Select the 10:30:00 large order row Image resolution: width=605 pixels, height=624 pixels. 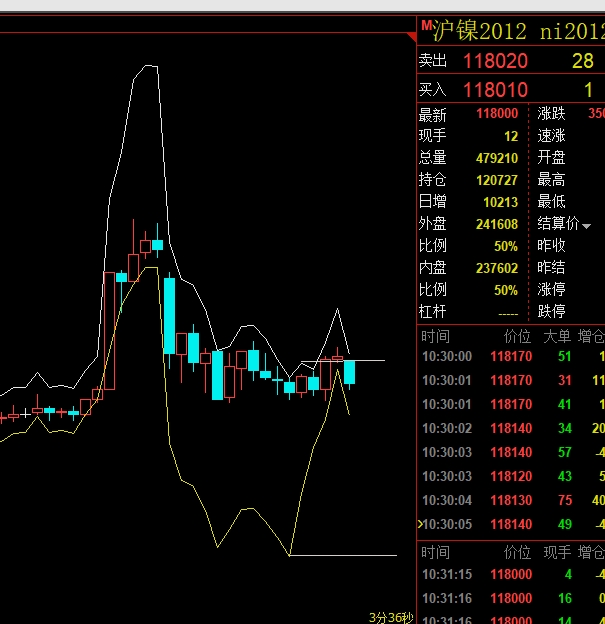(510, 356)
